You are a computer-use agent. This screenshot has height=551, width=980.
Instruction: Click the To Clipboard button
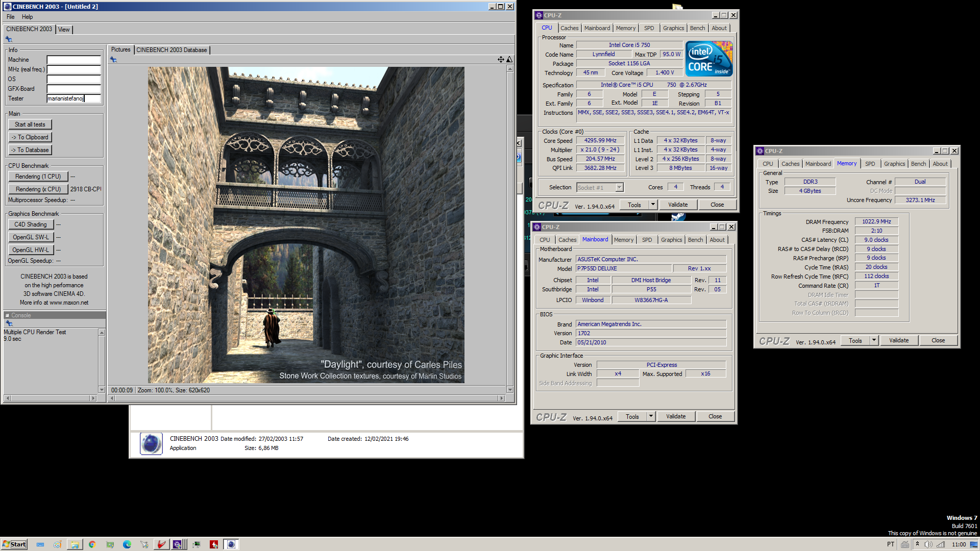[30, 137]
